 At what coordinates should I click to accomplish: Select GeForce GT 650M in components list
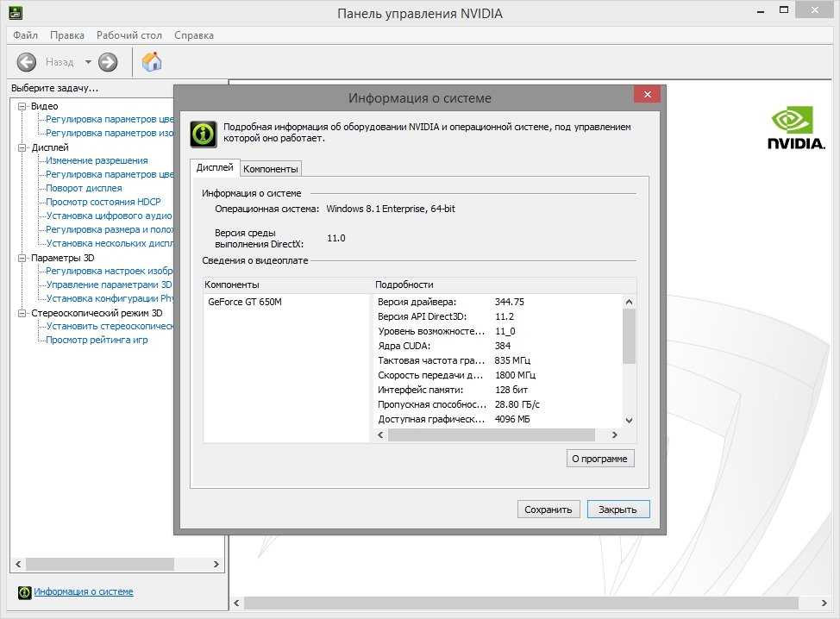[245, 302]
